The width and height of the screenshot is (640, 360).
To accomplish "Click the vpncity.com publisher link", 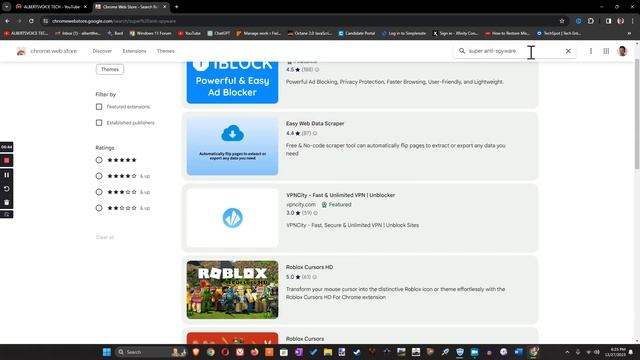I will coord(301,204).
